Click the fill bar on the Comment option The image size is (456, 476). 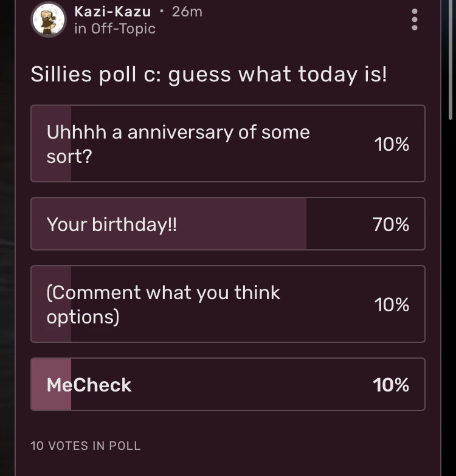(x=51, y=331)
